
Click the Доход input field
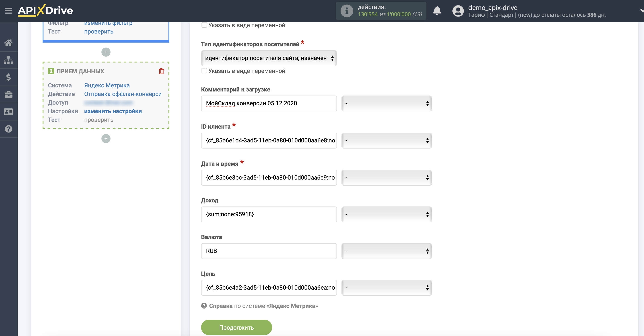click(269, 214)
